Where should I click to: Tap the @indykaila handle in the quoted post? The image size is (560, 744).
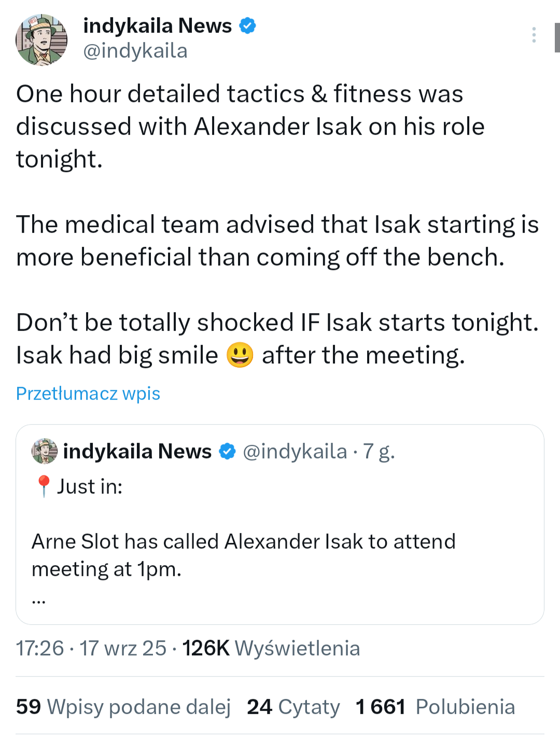coord(295,452)
